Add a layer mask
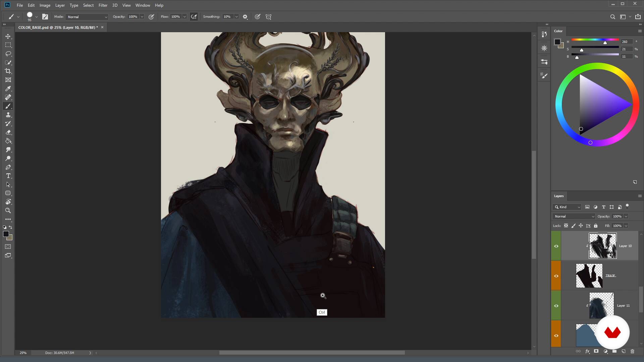644x362 pixels. click(596, 351)
